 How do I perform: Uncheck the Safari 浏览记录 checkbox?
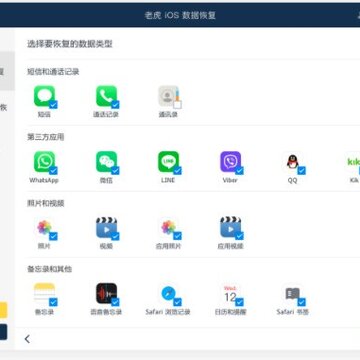(x=177, y=302)
